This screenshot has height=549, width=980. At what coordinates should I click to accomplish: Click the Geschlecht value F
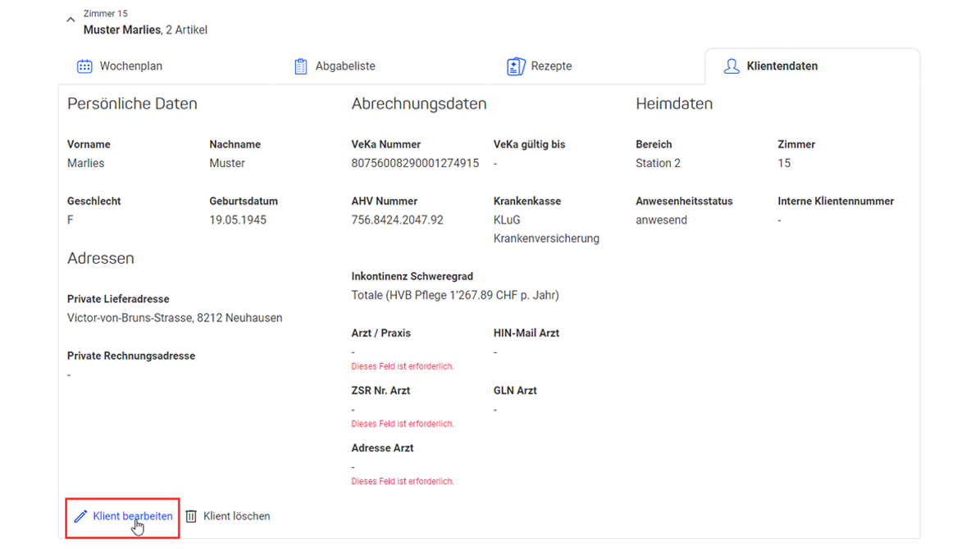(x=70, y=220)
